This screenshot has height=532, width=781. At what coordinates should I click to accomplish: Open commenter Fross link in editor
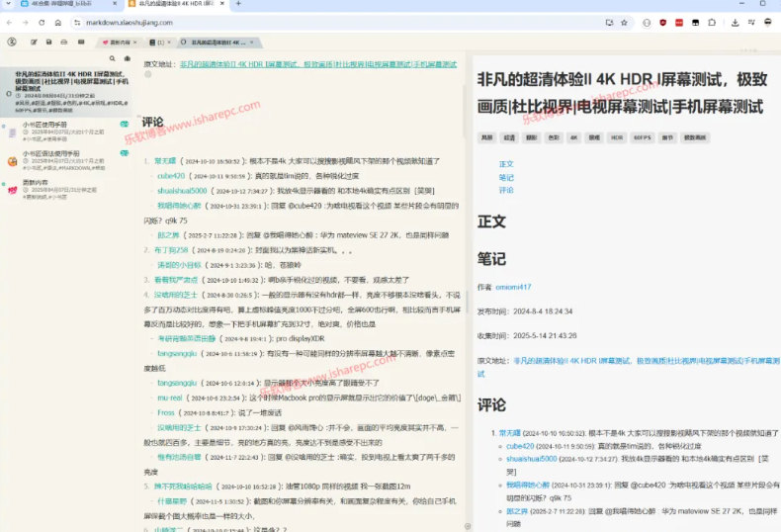[x=166, y=413]
